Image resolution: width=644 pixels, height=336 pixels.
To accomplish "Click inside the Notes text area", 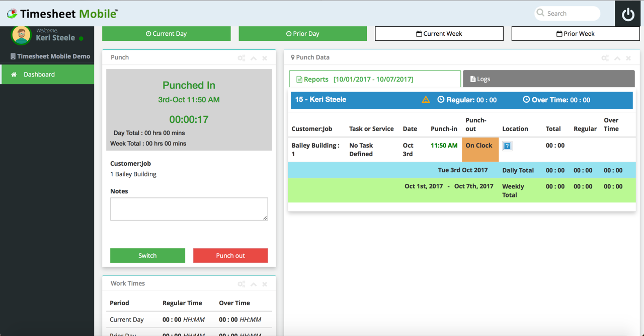I will click(x=189, y=209).
